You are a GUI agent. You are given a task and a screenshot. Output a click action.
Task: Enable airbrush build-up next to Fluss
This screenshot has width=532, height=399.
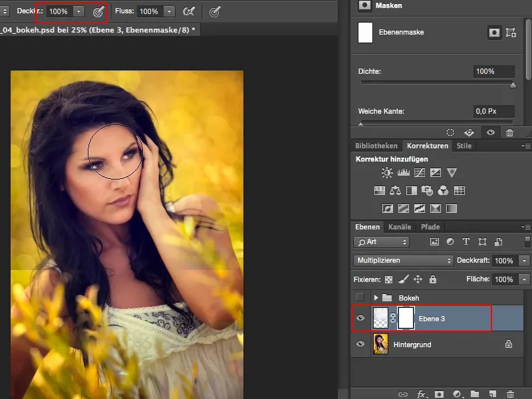189,11
